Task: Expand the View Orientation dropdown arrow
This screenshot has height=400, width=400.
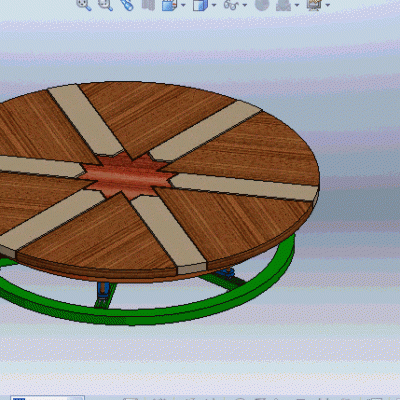Action: pos(183,5)
